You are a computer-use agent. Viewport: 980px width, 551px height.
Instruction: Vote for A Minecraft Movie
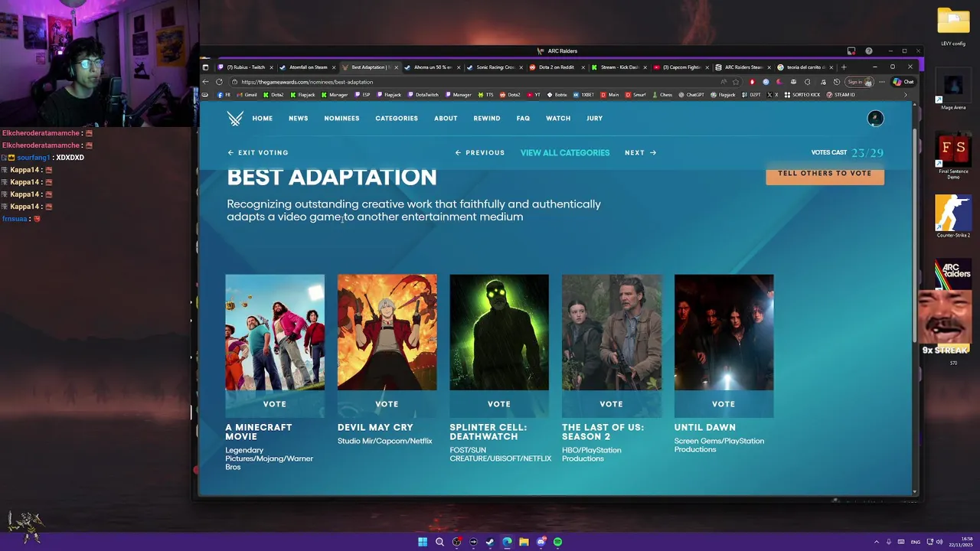click(x=275, y=404)
